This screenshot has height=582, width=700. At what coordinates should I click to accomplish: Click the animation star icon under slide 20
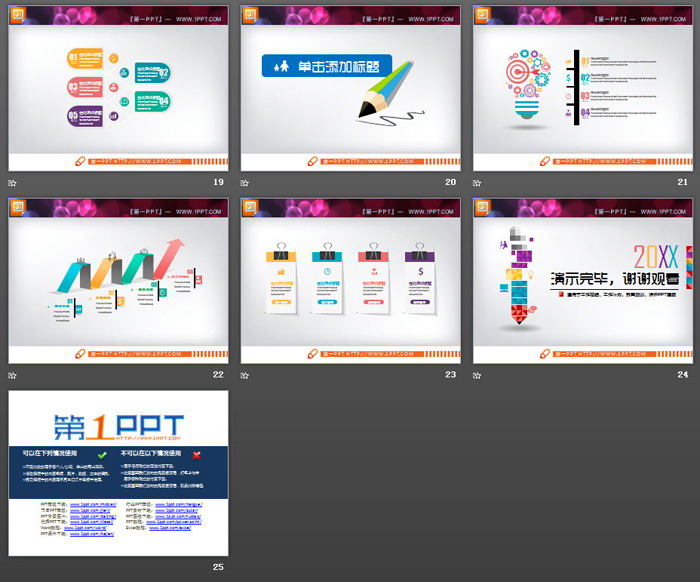coord(245,183)
